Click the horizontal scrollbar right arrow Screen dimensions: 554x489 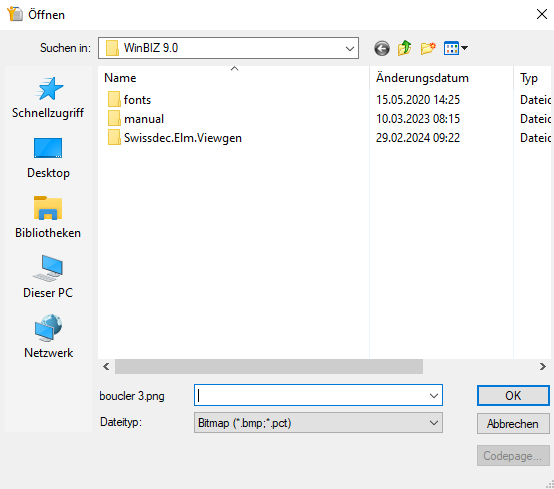point(543,366)
